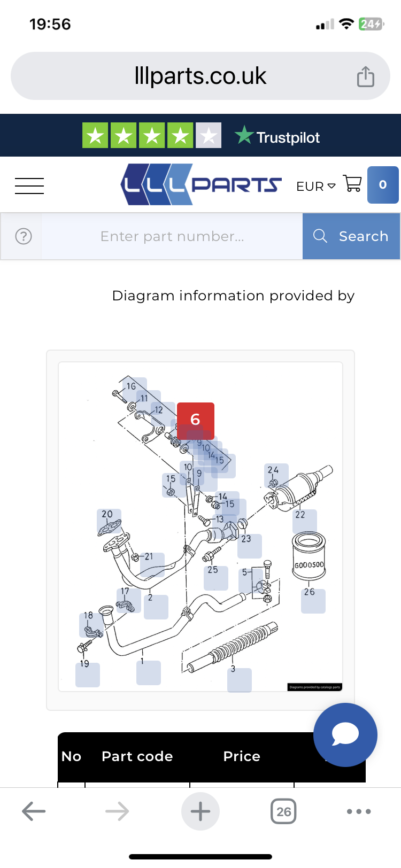Viewport: 401px width, 868px height.
Task: Tap the lllparts.co.uk address bar
Action: (200, 76)
